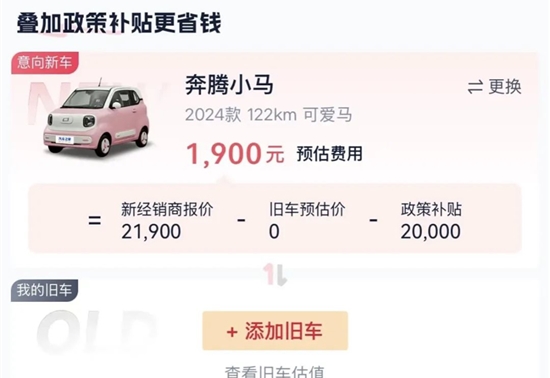
Task: Click the 更换 text to change car
Action: click(505, 87)
